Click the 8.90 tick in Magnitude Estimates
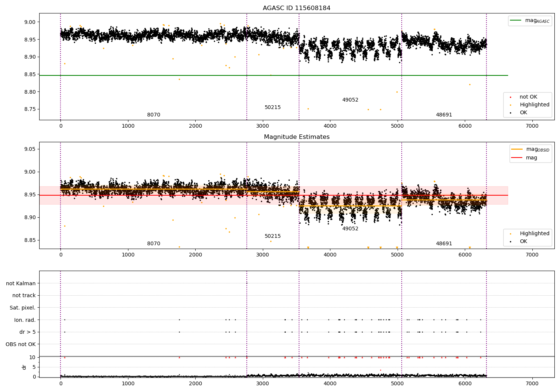 (x=30, y=217)
